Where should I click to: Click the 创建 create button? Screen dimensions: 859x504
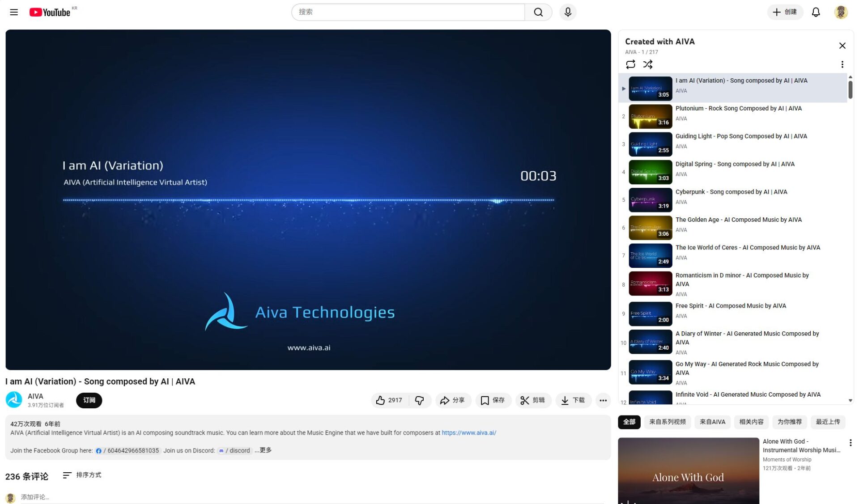[x=785, y=12]
